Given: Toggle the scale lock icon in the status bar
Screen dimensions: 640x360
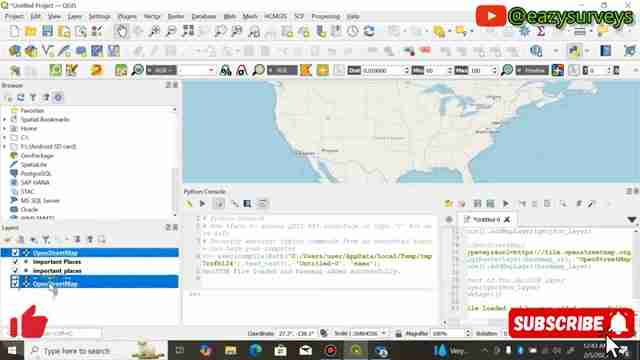Looking at the screenshot, I should tap(398, 333).
